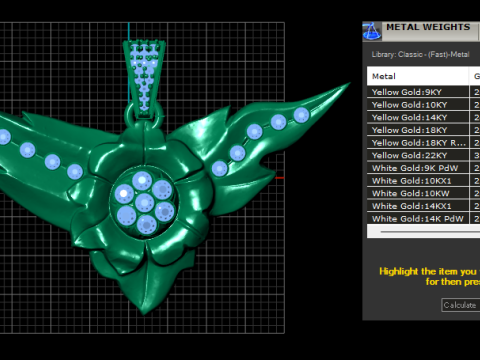Select Yellow Gold:18KY row
Screen dimensions: 480x360
[x=423, y=130]
